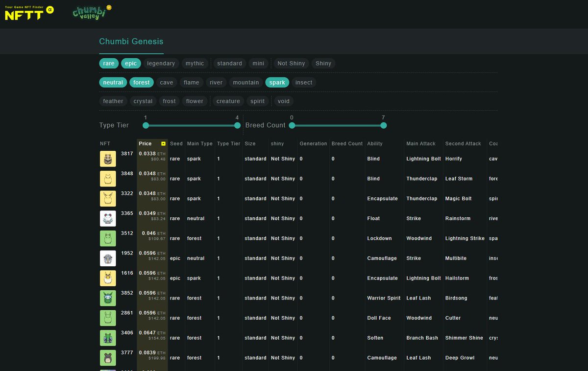The image size is (588, 371).
Task: Enable the flower type filter
Action: [195, 101]
